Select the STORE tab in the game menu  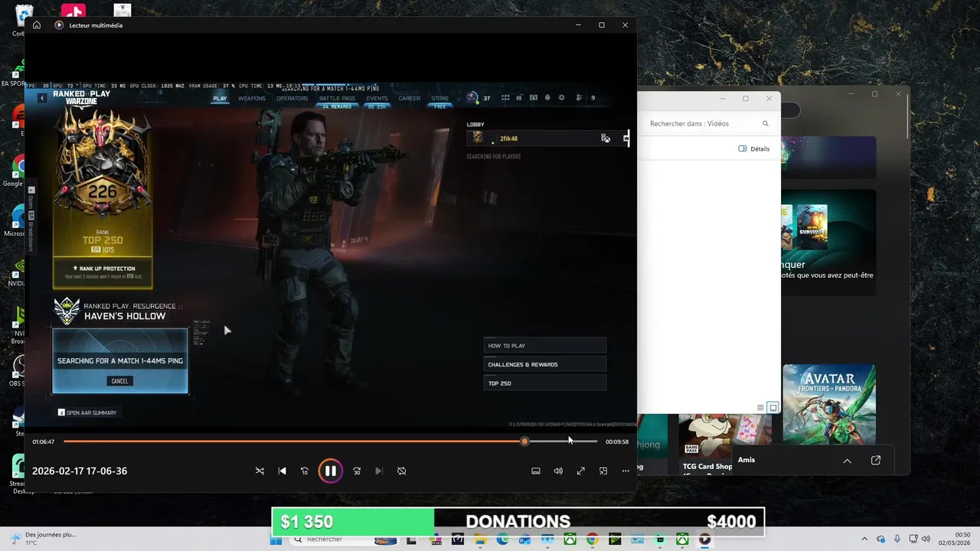pyautogui.click(x=439, y=98)
